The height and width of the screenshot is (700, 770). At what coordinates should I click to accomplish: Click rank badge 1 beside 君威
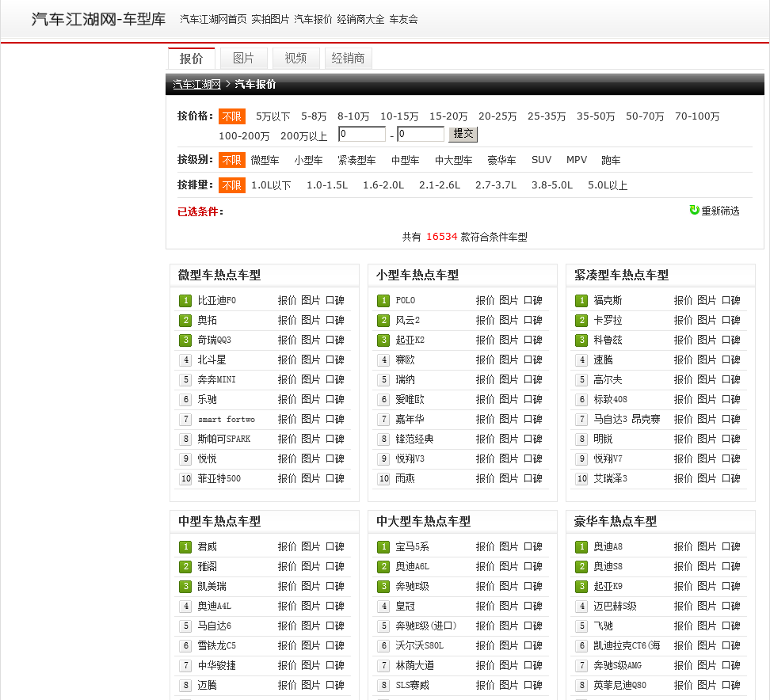pos(185,547)
